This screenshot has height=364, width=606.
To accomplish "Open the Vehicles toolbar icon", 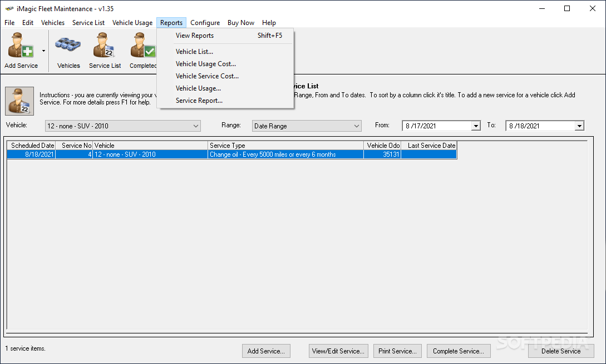I will click(x=68, y=50).
